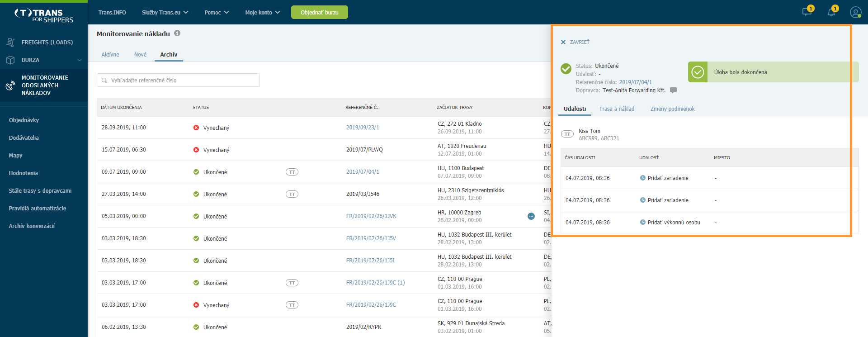868x337 pixels.
Task: Switch to Aktívne tab
Action: (110, 54)
